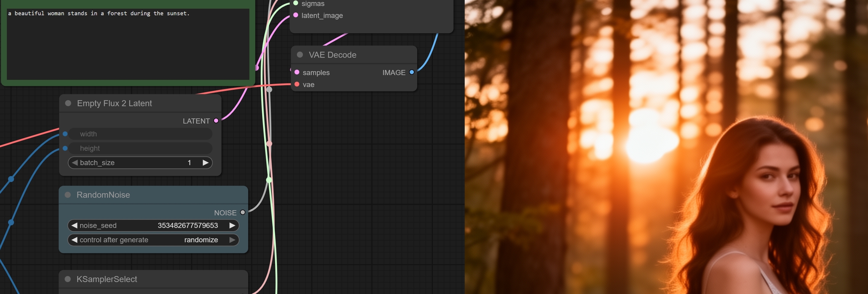Click the noise_seed value 353482677579653

click(188, 226)
